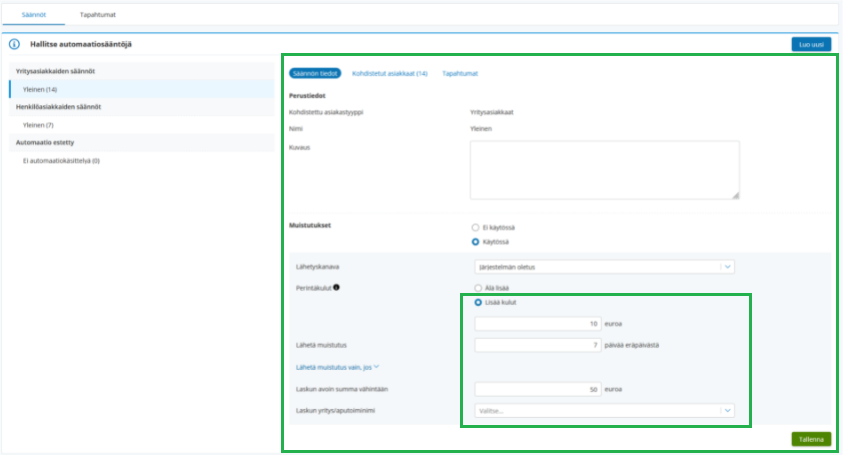Click the info icon beside Hallitse automaatiosääntöjä

(x=15, y=44)
